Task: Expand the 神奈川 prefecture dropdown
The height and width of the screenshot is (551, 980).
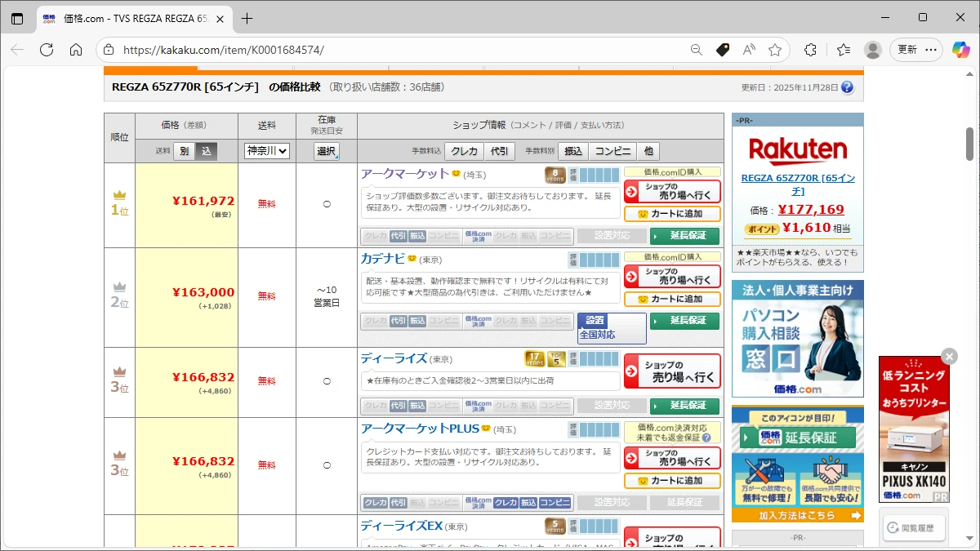Action: [x=267, y=151]
